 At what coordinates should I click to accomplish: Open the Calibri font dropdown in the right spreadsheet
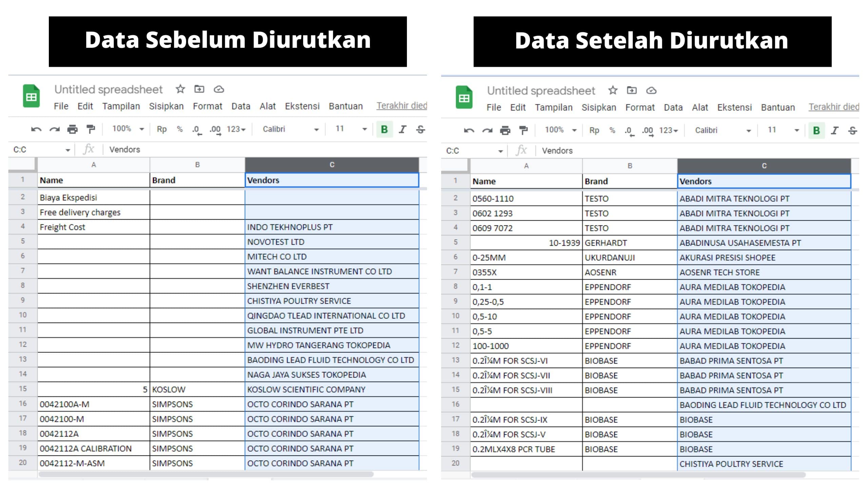click(723, 131)
